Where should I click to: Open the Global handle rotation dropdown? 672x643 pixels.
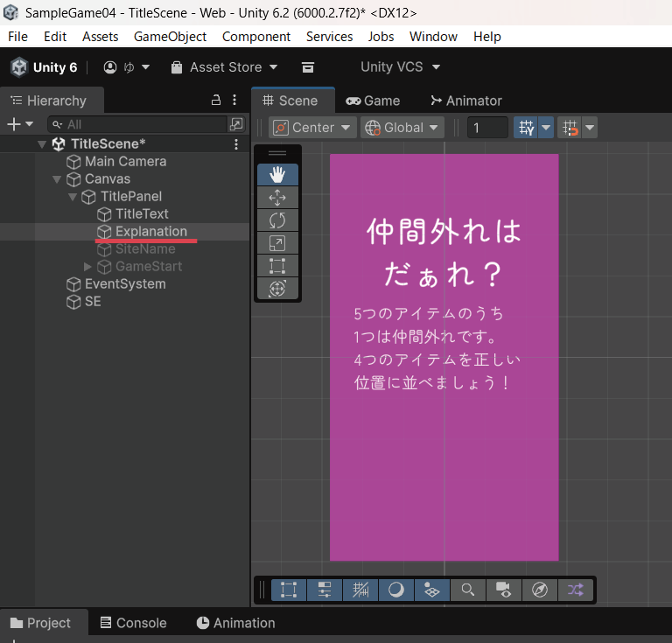pos(402,128)
